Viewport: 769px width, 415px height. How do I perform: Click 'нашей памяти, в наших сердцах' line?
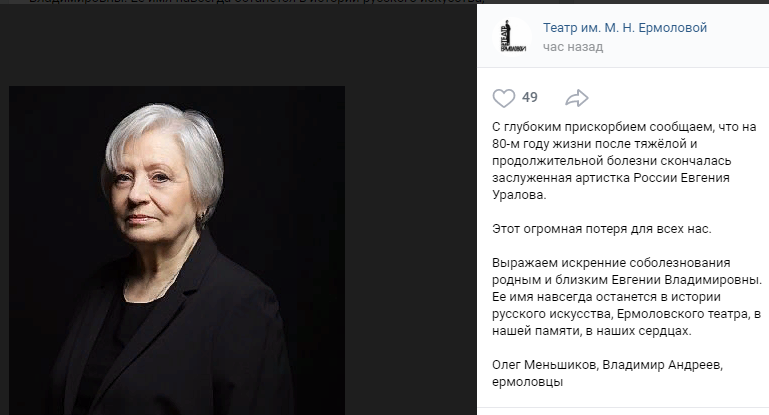point(591,331)
